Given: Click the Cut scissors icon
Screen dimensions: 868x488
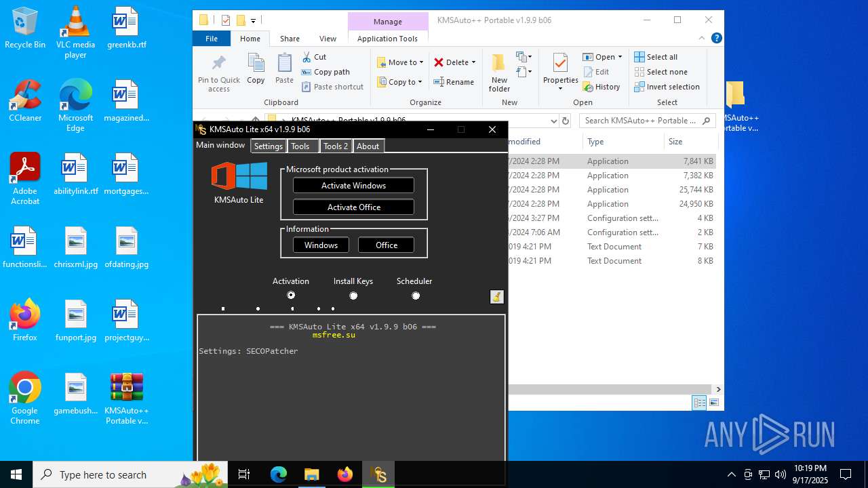Looking at the screenshot, I should click(307, 57).
